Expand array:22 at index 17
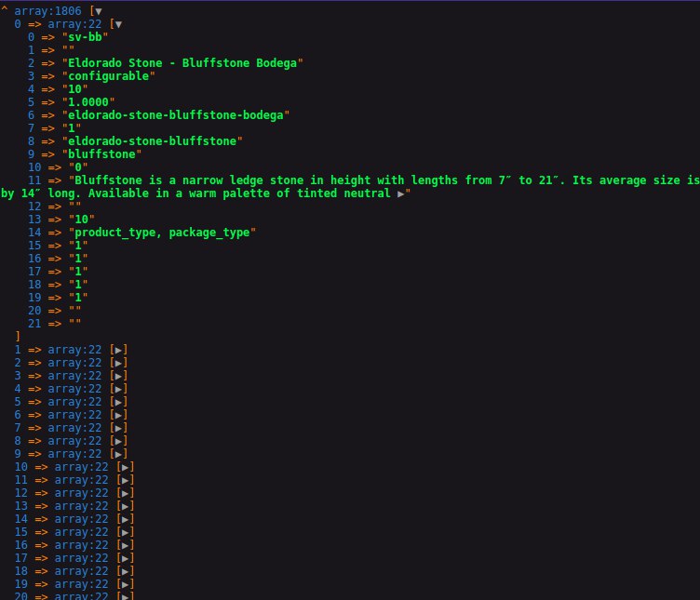This screenshot has height=600, width=700. pyautogui.click(x=125, y=558)
